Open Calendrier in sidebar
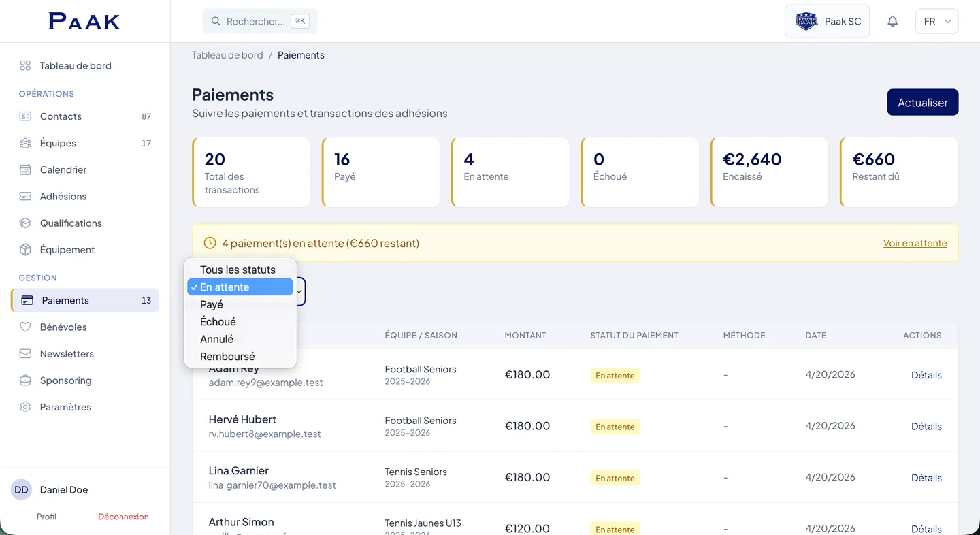980x535 pixels. click(x=85, y=169)
